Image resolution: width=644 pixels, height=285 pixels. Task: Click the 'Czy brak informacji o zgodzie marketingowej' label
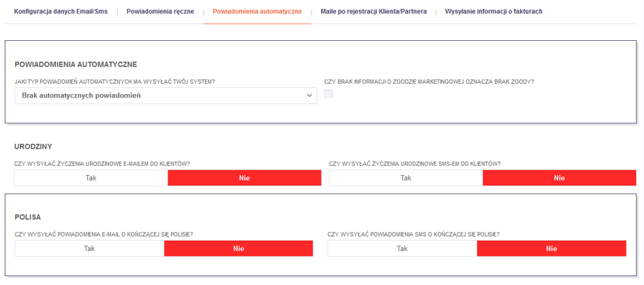[x=429, y=82]
